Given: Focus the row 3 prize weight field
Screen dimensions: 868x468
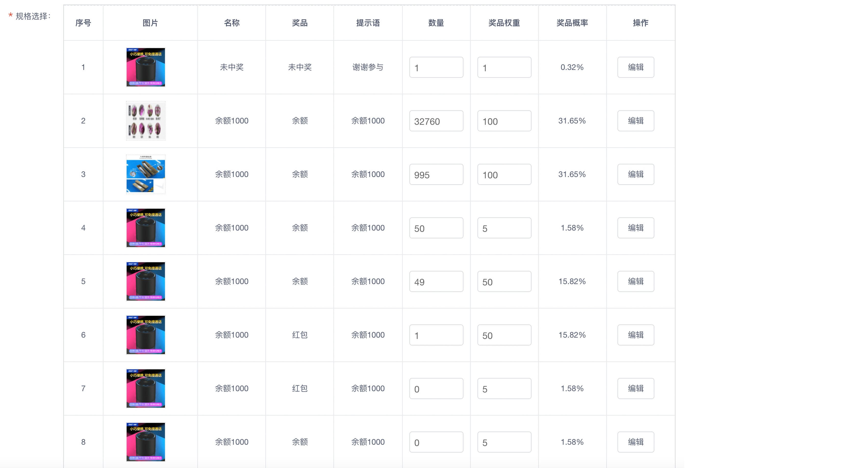Looking at the screenshot, I should 504,175.
